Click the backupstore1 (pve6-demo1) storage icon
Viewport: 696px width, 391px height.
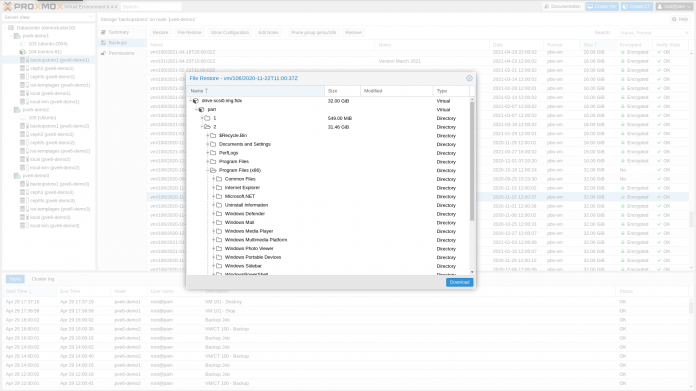click(x=23, y=60)
